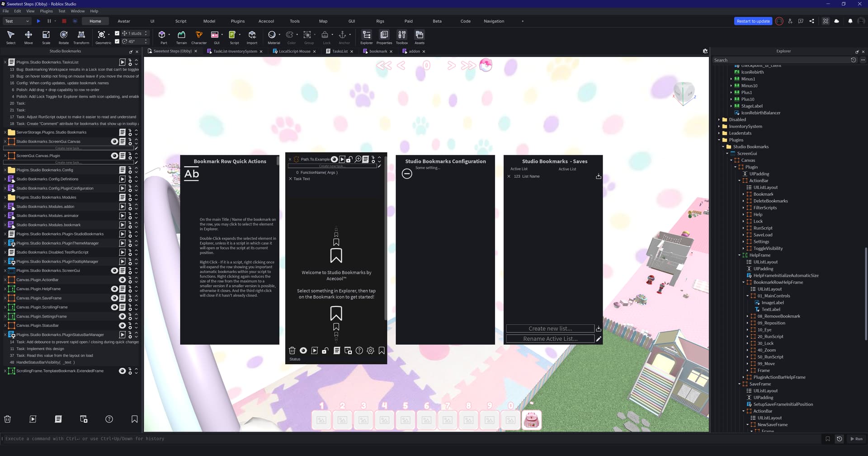Click the run-script icon for Studio Bookmarks.Modules.addon

122,207
